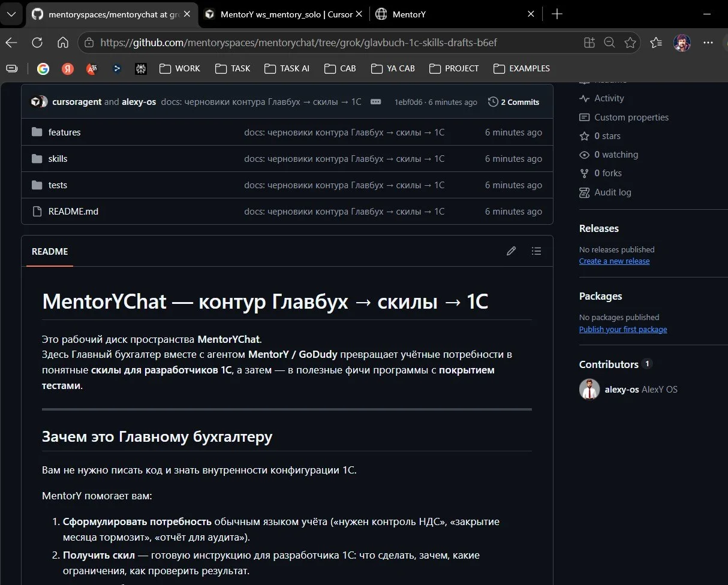The width and height of the screenshot is (728, 585).
Task: Open the alexy-os commit author link
Action: click(139, 102)
